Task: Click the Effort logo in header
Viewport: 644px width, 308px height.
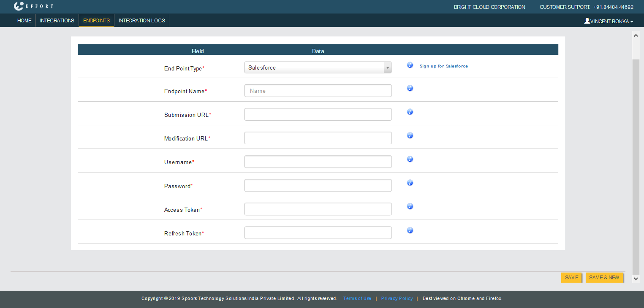Action: tap(33, 6)
